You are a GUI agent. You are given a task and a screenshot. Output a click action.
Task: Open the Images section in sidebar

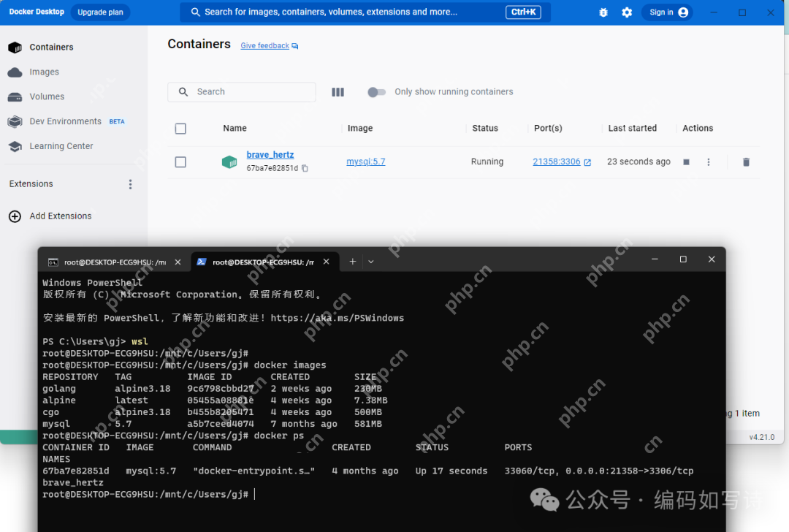tap(44, 72)
